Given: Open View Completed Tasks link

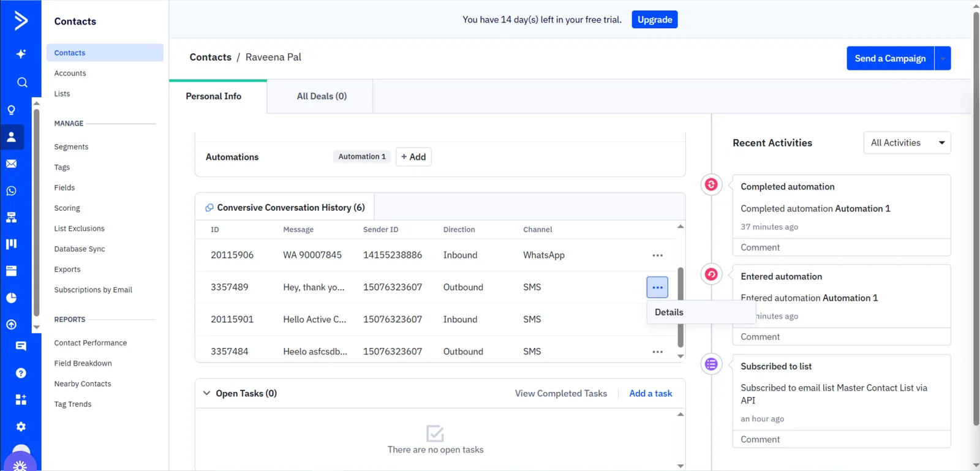Looking at the screenshot, I should (561, 393).
